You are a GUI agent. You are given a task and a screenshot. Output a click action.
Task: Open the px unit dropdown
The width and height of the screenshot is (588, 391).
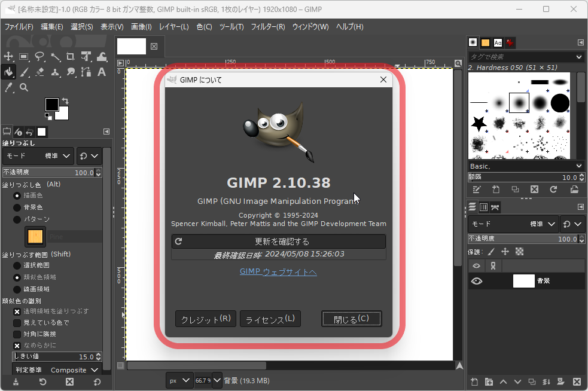[179, 380]
